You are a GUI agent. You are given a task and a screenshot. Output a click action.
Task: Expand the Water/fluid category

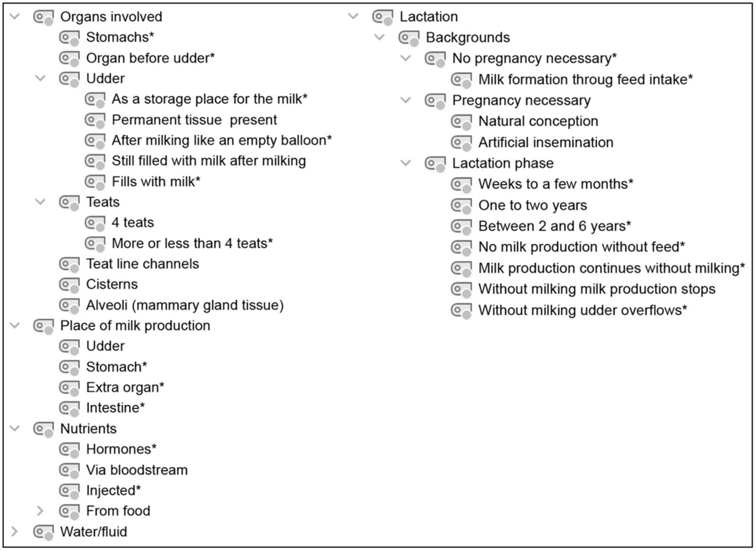[x=15, y=532]
